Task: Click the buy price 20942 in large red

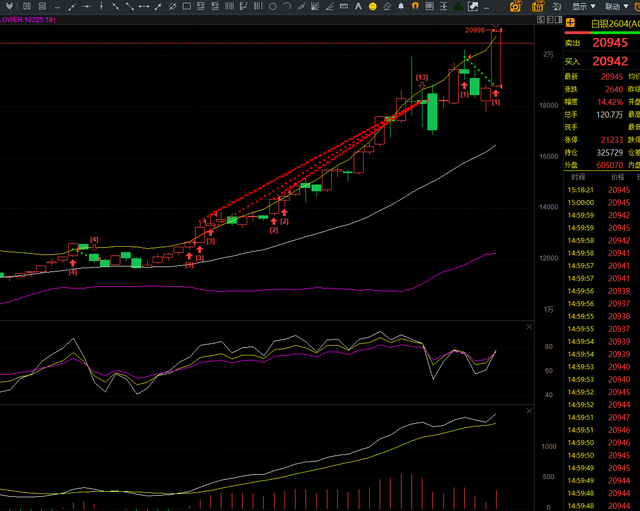Action: 610,61
